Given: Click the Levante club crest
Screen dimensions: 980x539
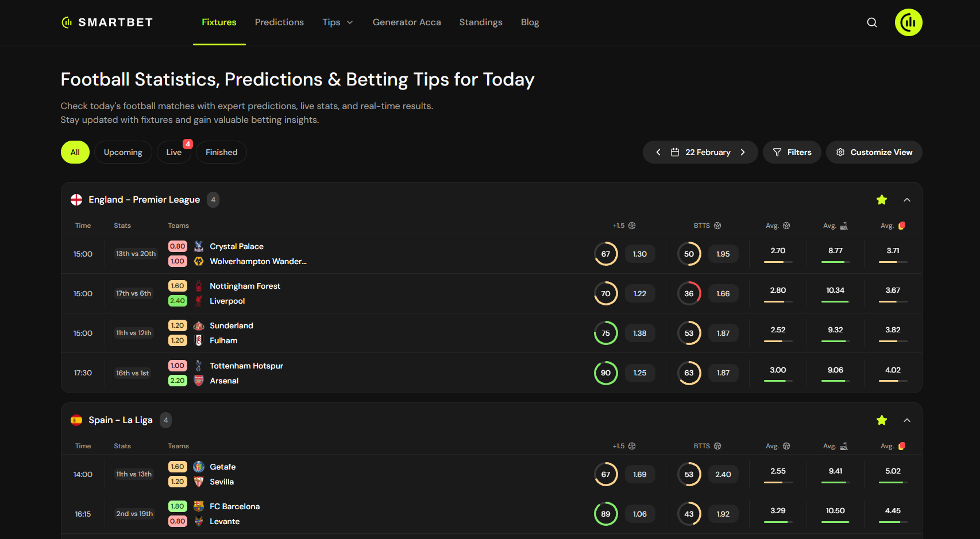Looking at the screenshot, I should click(199, 521).
